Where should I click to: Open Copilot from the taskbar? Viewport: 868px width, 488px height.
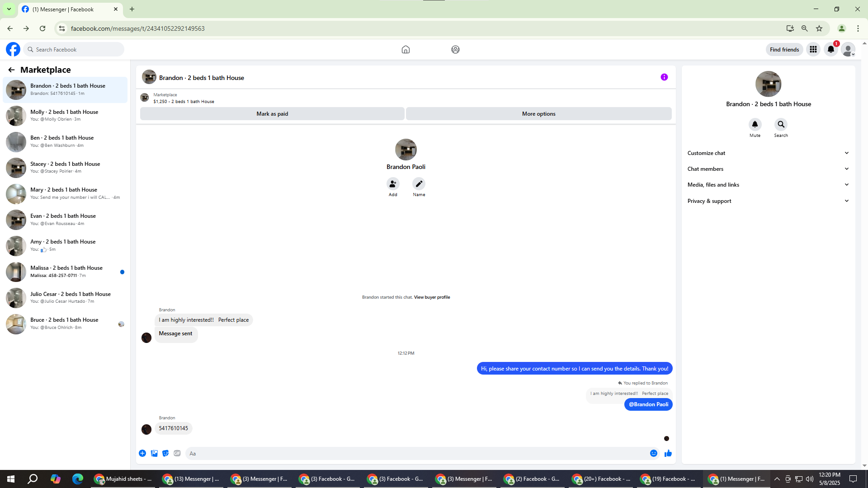tap(56, 479)
